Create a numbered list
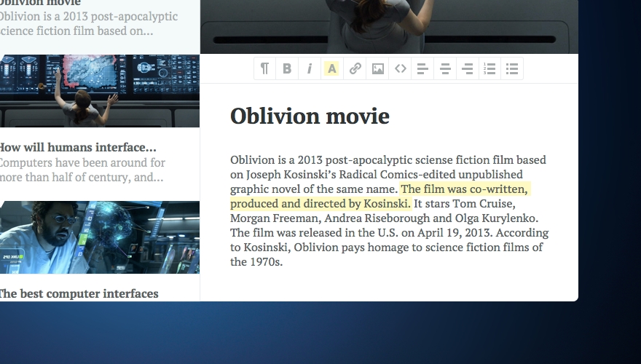Viewport: 641px width, 364px height. pyautogui.click(x=489, y=68)
